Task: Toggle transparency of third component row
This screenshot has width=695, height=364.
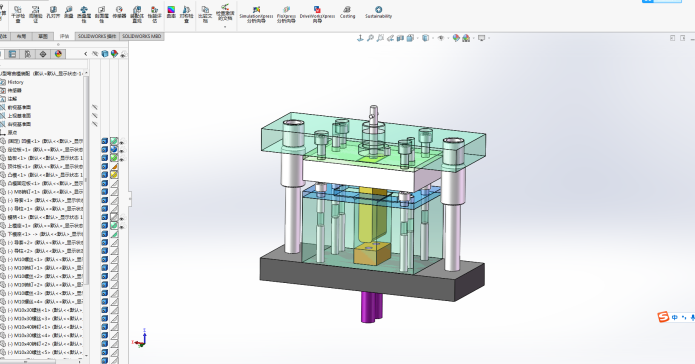Action: click(x=122, y=158)
